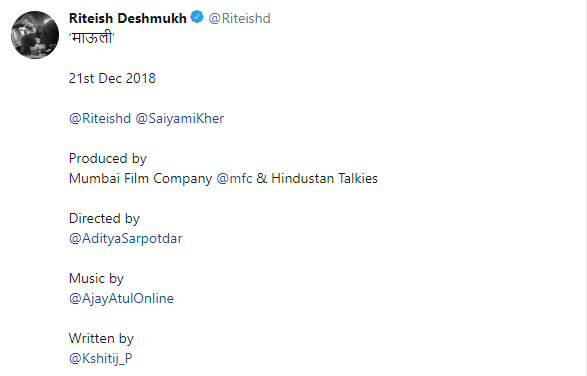Screen dimensions: 587x376
Task: Go to @AdityaSarpotdar's profile
Action: pyautogui.click(x=125, y=239)
